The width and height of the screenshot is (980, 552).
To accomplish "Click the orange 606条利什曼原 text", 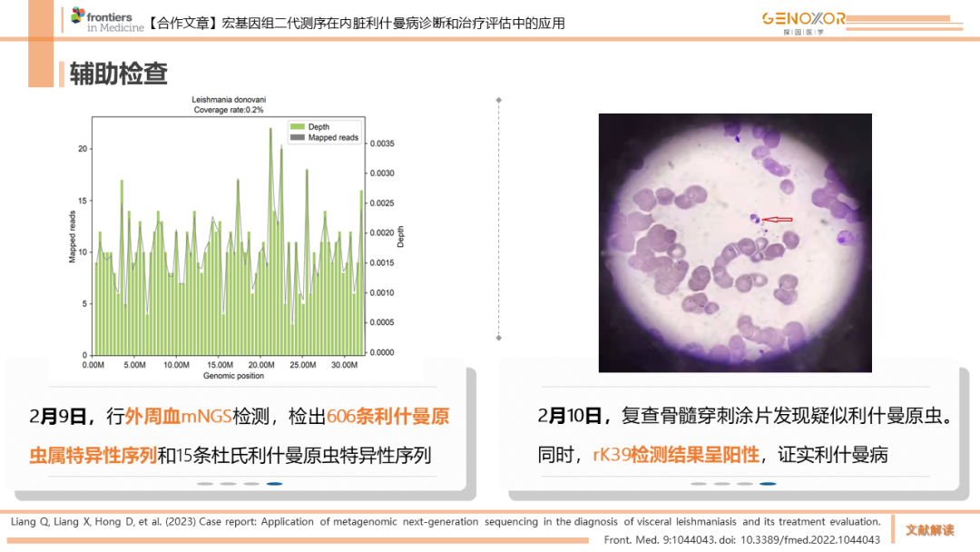I will coord(387,417).
